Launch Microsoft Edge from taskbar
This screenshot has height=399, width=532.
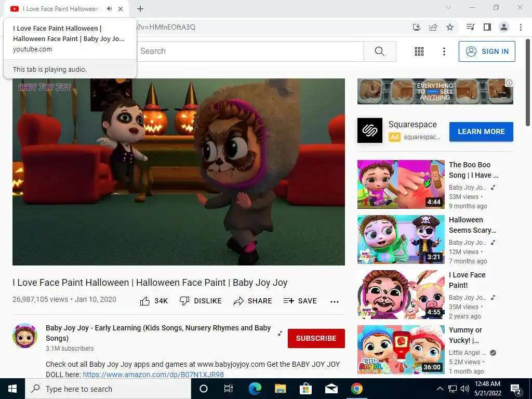click(255, 389)
